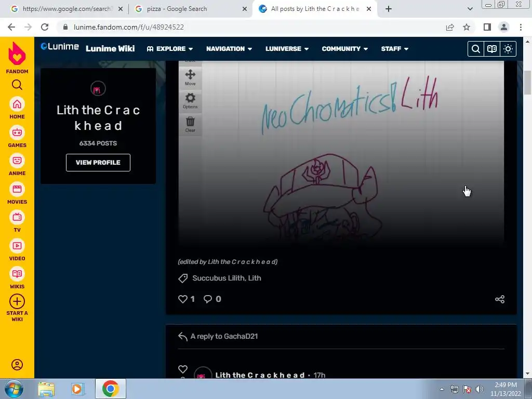Click the reply arrow icon by GachaD21
The height and width of the screenshot is (399, 532).
(x=182, y=336)
